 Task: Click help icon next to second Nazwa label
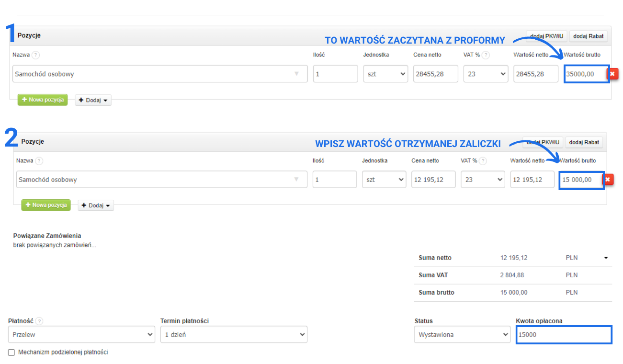39,161
